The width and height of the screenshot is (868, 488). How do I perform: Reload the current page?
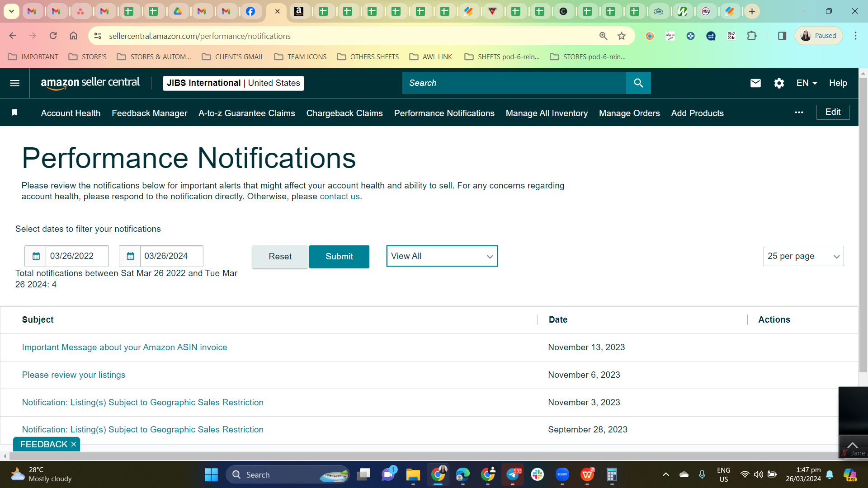pyautogui.click(x=53, y=36)
